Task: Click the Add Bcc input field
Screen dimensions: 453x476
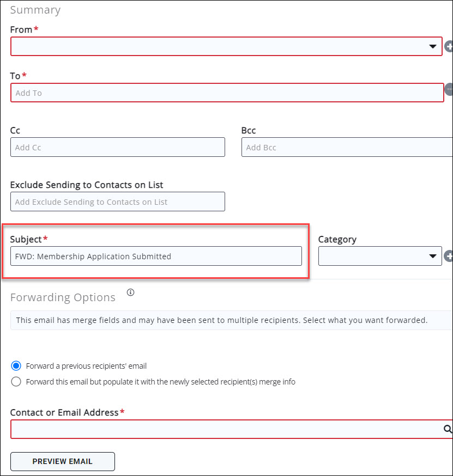Action: coord(347,147)
